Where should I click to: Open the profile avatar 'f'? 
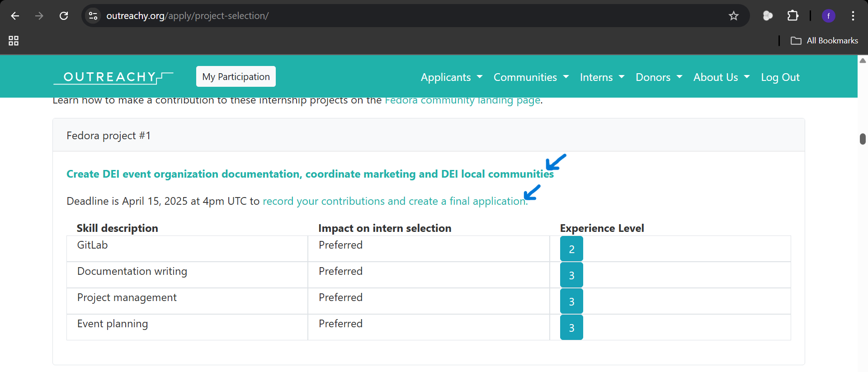(x=828, y=16)
